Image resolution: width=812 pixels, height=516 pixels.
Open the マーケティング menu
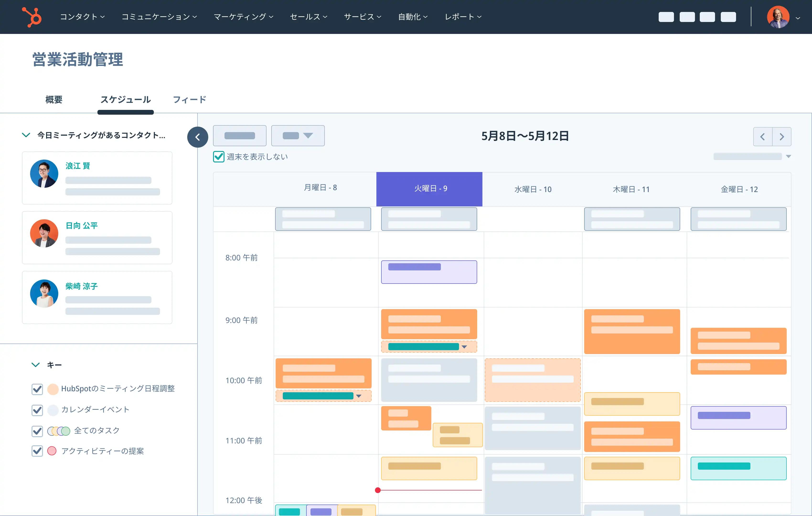tap(243, 16)
